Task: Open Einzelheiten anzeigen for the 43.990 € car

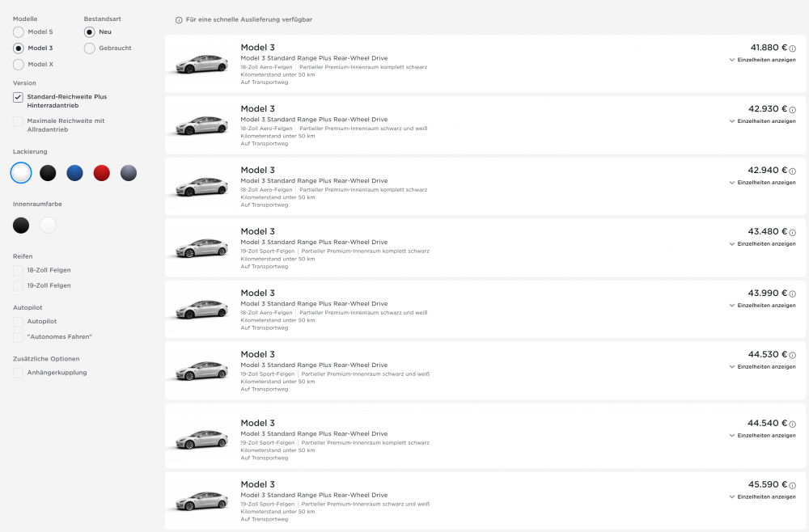Action: tap(765, 306)
